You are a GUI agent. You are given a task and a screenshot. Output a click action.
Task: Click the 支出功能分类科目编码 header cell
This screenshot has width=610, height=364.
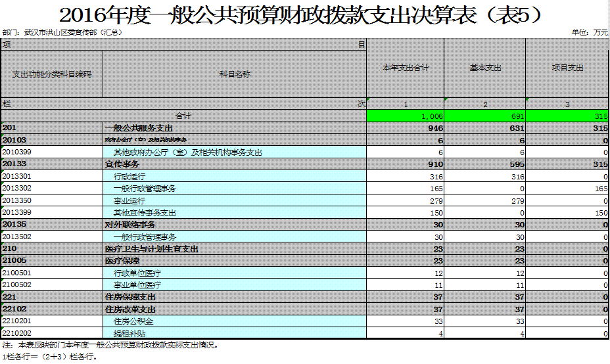coord(52,74)
